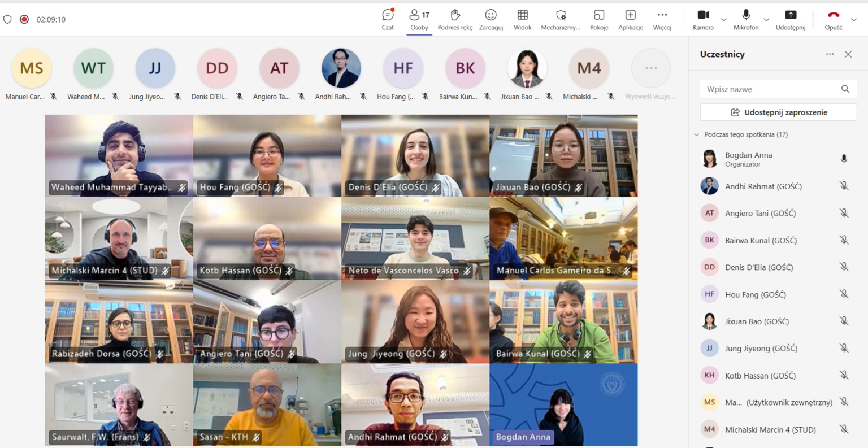Toggle the Mikrofon mute state
This screenshot has height=448, width=868.
coord(746,19)
